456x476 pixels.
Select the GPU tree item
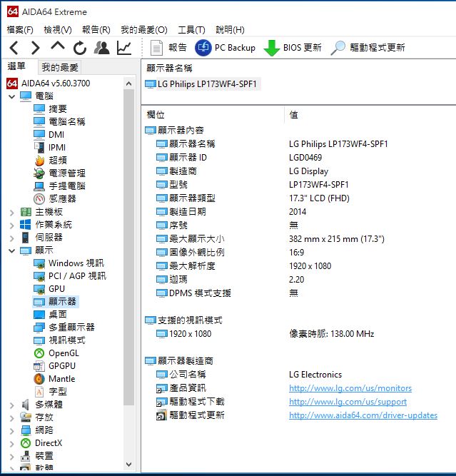(x=49, y=289)
